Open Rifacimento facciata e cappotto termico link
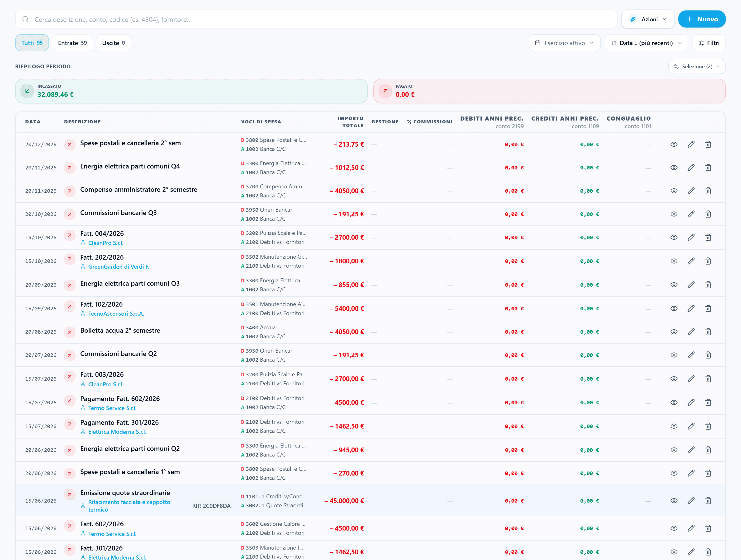Image resolution: width=741 pixels, height=560 pixels. [129, 506]
